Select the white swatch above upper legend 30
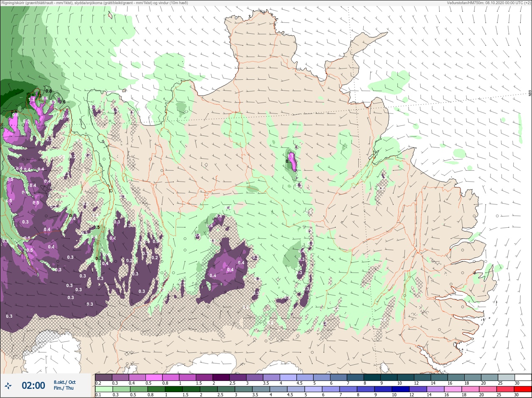The height and width of the screenshot is (398, 532). [523, 377]
